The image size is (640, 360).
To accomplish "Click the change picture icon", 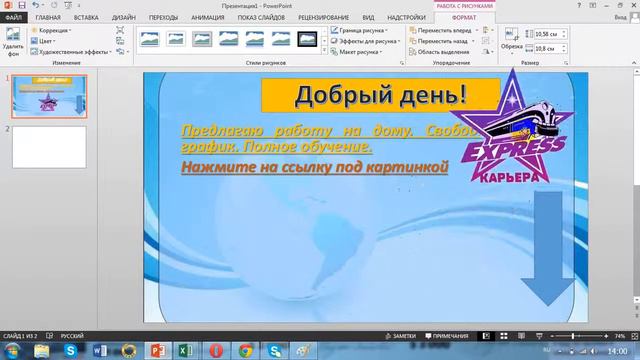I will pos(120,41).
